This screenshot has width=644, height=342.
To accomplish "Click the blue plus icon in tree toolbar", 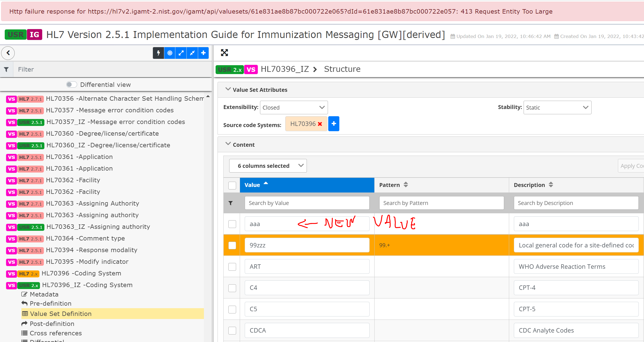I will 203,53.
